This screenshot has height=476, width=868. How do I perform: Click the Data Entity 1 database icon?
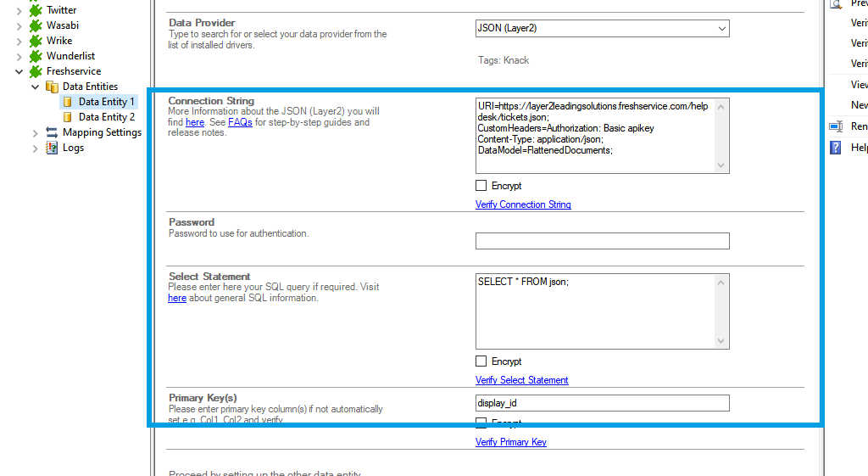point(68,102)
